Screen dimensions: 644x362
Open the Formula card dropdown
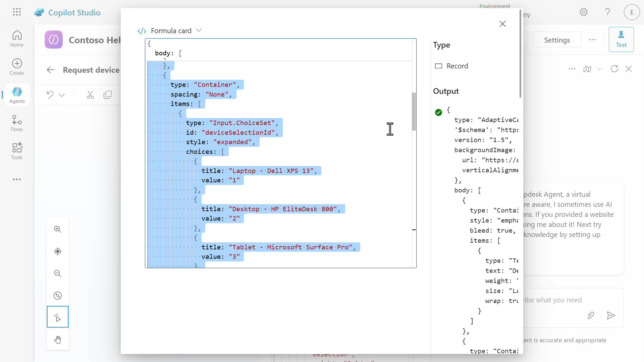coord(199,30)
